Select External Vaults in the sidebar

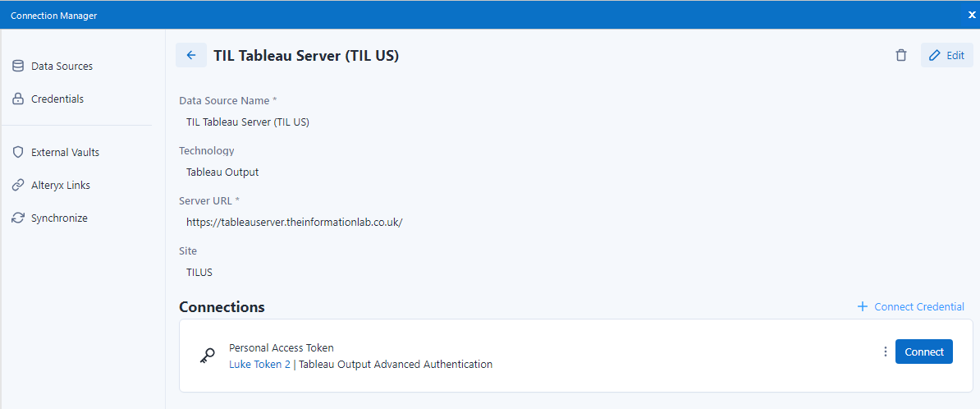click(65, 152)
